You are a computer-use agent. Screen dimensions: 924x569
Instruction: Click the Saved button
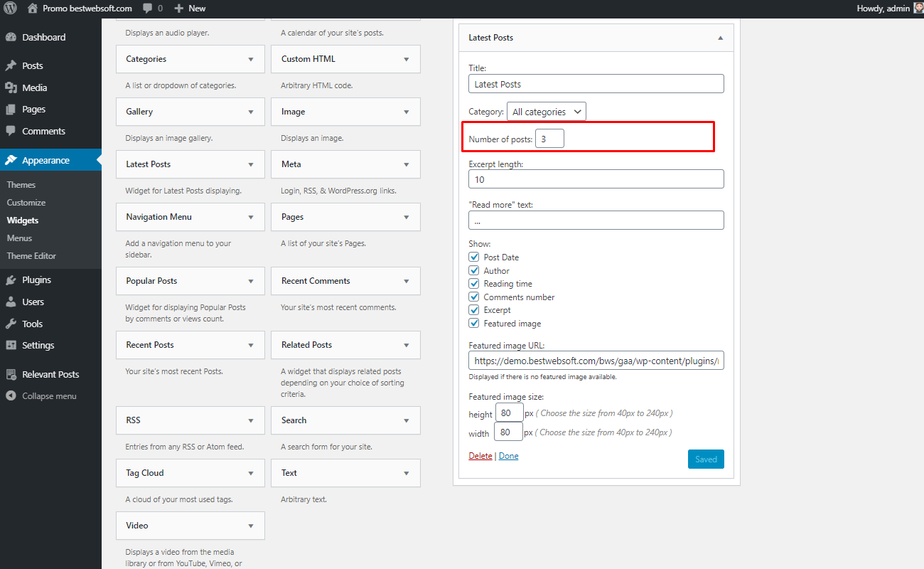[706, 459]
